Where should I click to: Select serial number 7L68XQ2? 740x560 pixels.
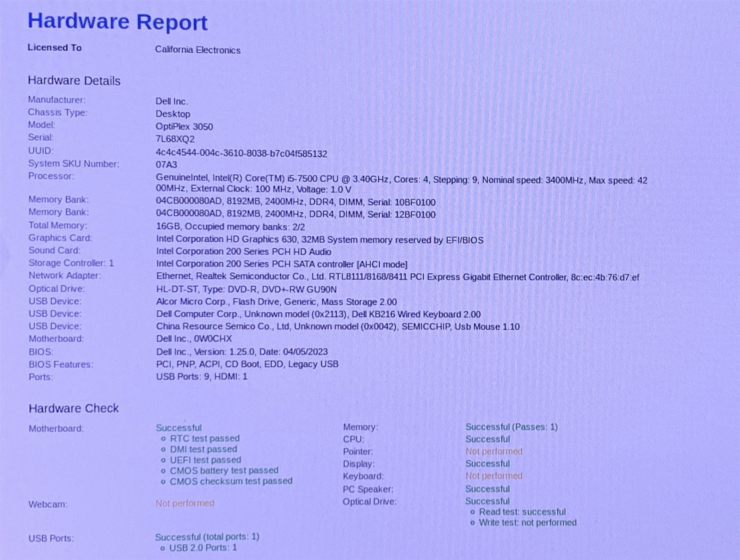click(x=175, y=139)
